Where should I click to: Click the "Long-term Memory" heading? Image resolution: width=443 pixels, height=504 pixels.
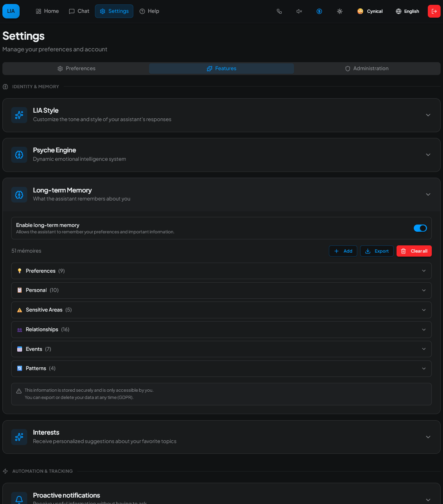[62, 190]
